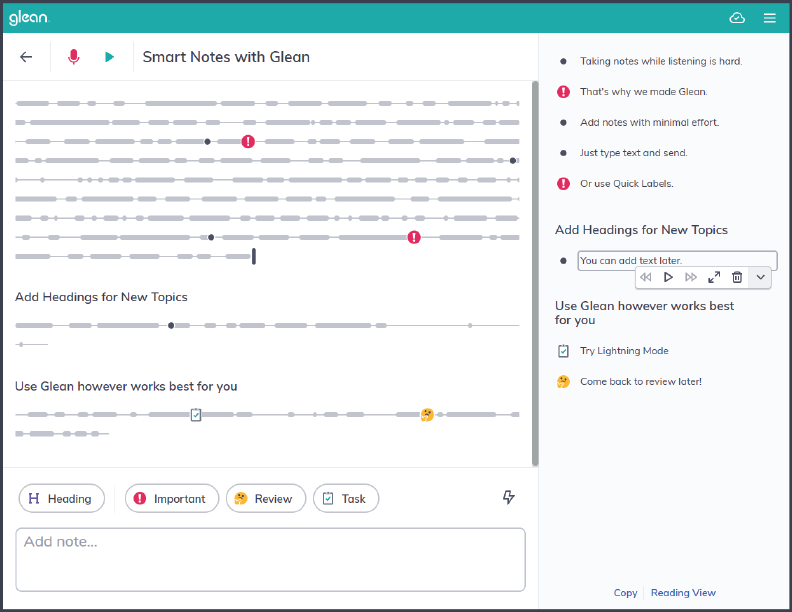The image size is (792, 612).
Task: Select note 'That's why we made Glean.'
Action: pyautogui.click(x=644, y=92)
